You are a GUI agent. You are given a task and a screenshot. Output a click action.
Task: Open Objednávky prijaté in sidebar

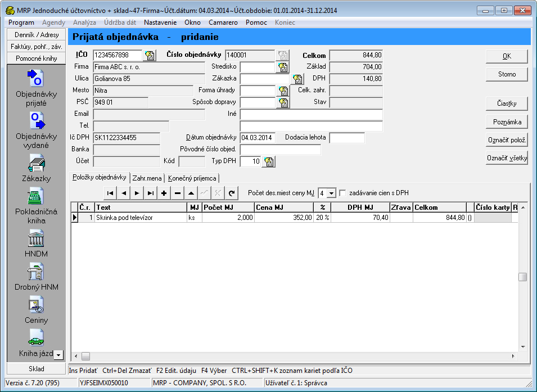click(36, 78)
